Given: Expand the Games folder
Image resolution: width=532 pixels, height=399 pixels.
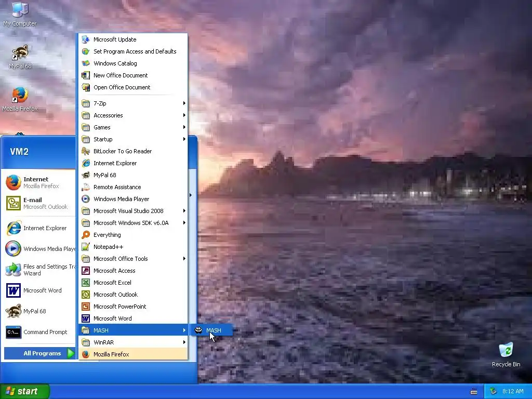Looking at the screenshot, I should [x=133, y=127].
